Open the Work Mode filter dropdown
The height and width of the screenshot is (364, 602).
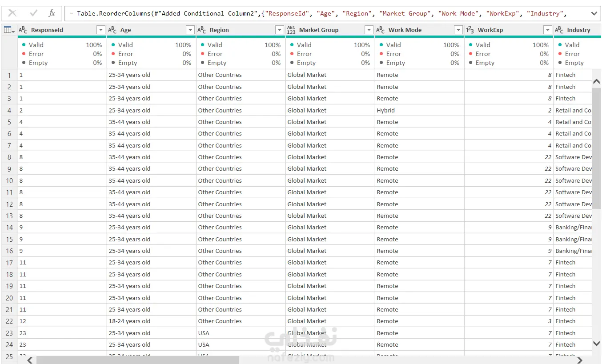coord(458,30)
